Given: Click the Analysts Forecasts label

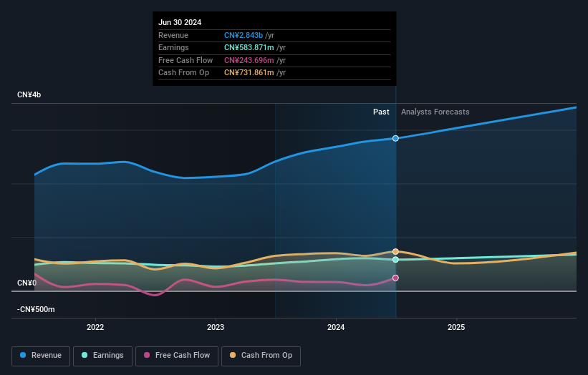Looking at the screenshot, I should [435, 112].
